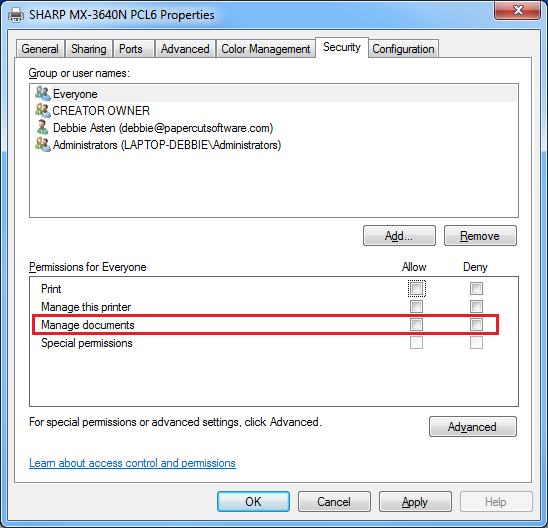The image size is (548, 528).
Task: Open the Sharing tab
Action: click(x=88, y=49)
